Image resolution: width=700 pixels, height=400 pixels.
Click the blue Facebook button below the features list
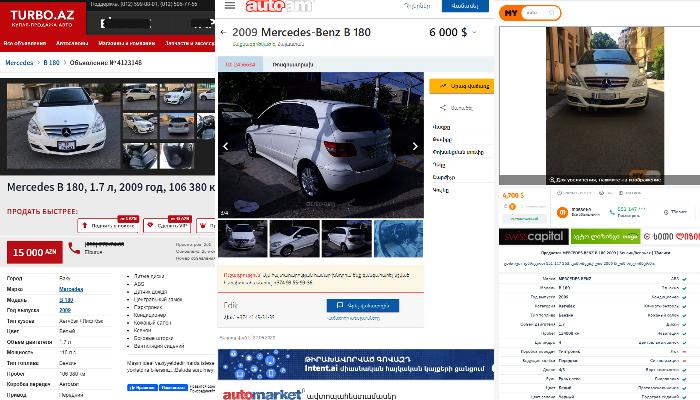pyautogui.click(x=142, y=388)
